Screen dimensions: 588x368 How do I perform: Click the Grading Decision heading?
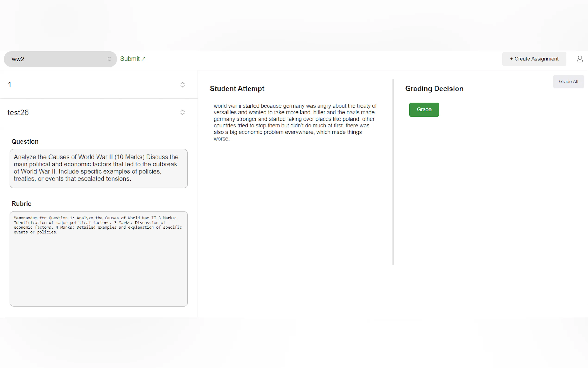tap(434, 89)
